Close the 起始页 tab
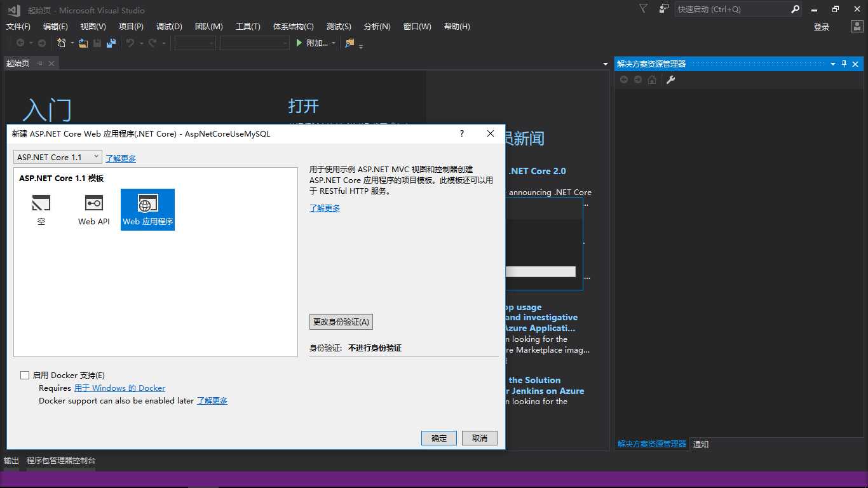Screen dimensions: 868x488 pyautogui.click(x=51, y=63)
